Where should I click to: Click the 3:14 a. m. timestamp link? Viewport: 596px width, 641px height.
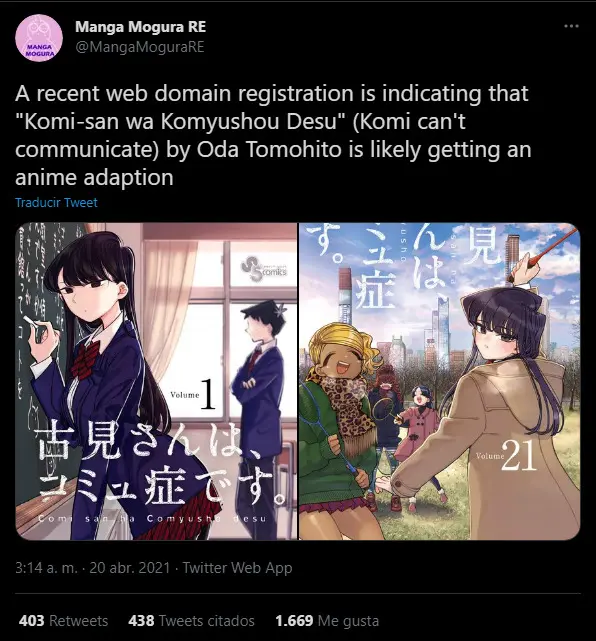pos(92,568)
